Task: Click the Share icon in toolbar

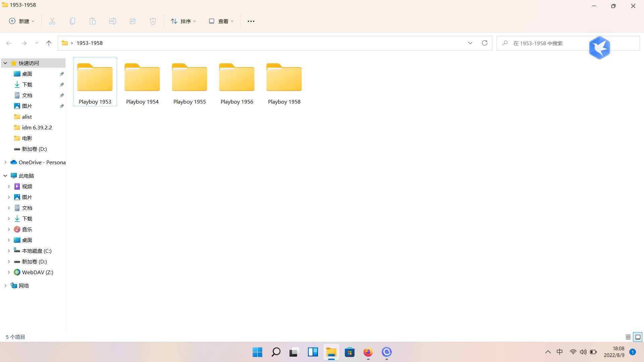Action: [133, 21]
